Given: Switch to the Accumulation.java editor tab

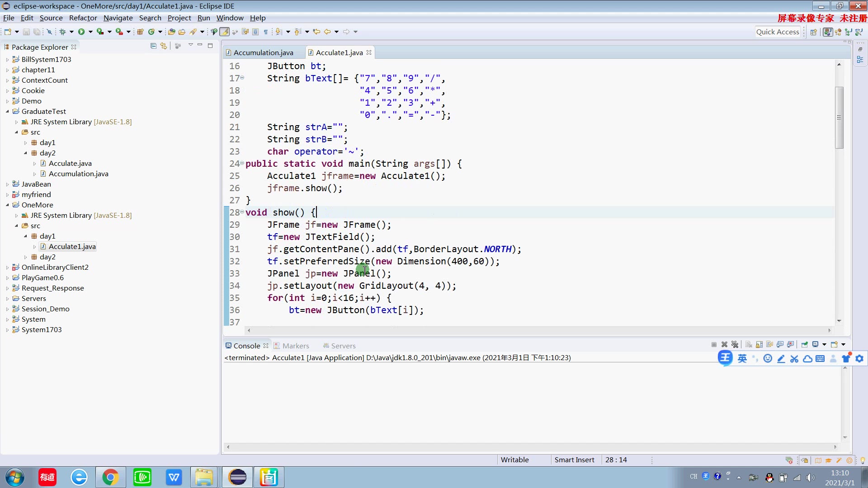Looking at the screenshot, I should point(263,53).
